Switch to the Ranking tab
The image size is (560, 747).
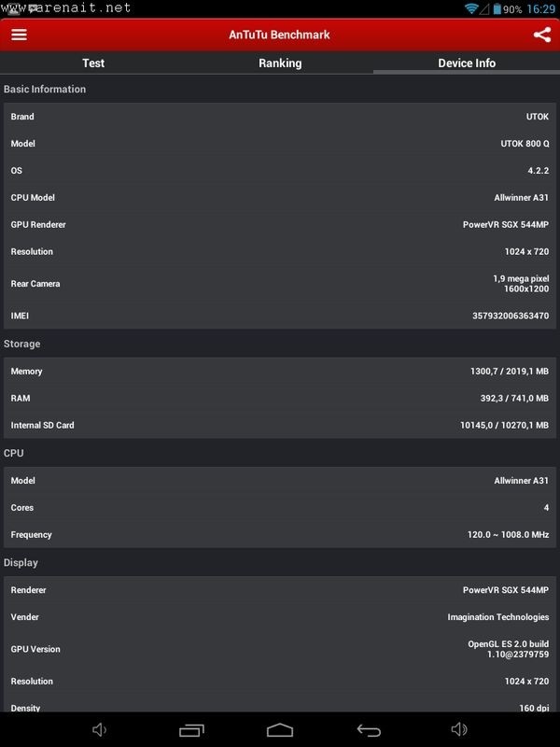(280, 63)
